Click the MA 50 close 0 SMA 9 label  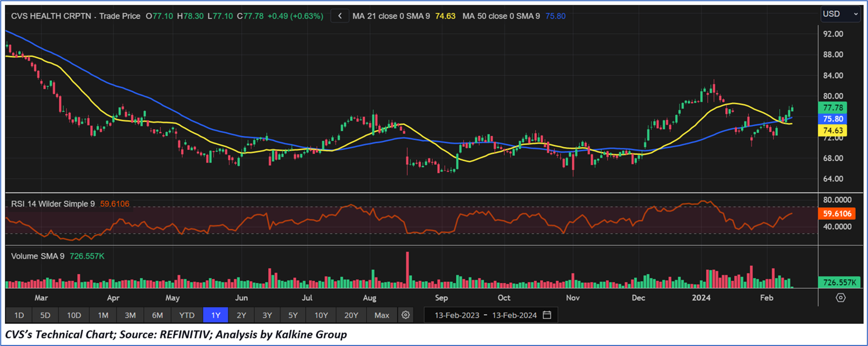coord(501,16)
